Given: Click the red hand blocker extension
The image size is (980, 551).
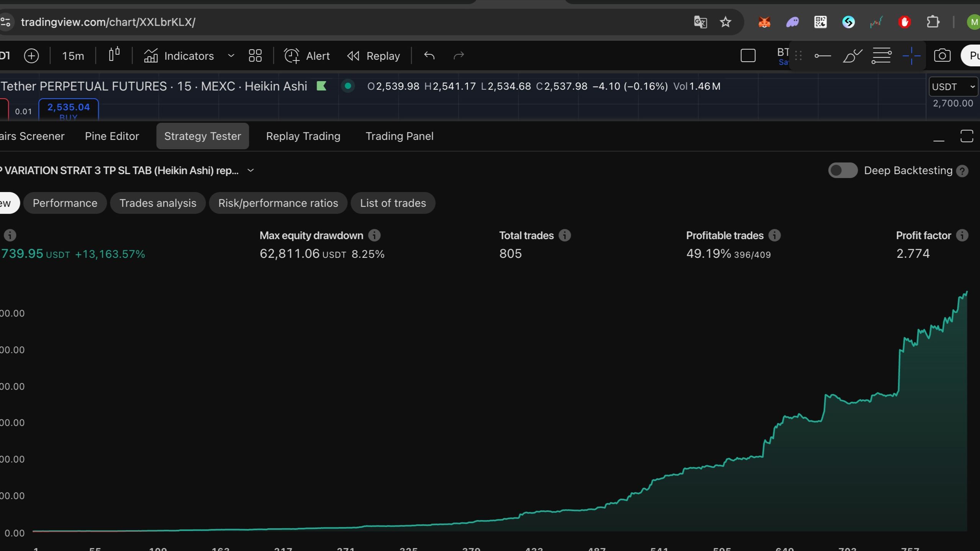Looking at the screenshot, I should (905, 22).
